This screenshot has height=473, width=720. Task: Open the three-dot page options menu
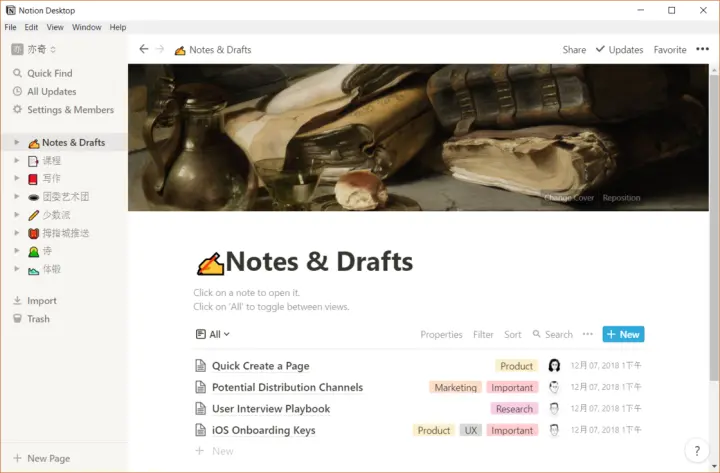coord(703,49)
